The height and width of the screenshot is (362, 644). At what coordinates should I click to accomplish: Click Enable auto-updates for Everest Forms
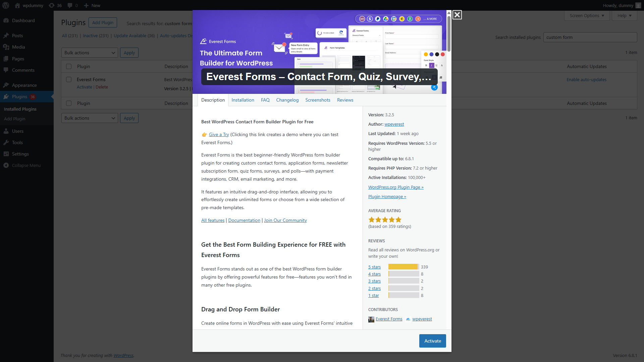tap(586, 79)
